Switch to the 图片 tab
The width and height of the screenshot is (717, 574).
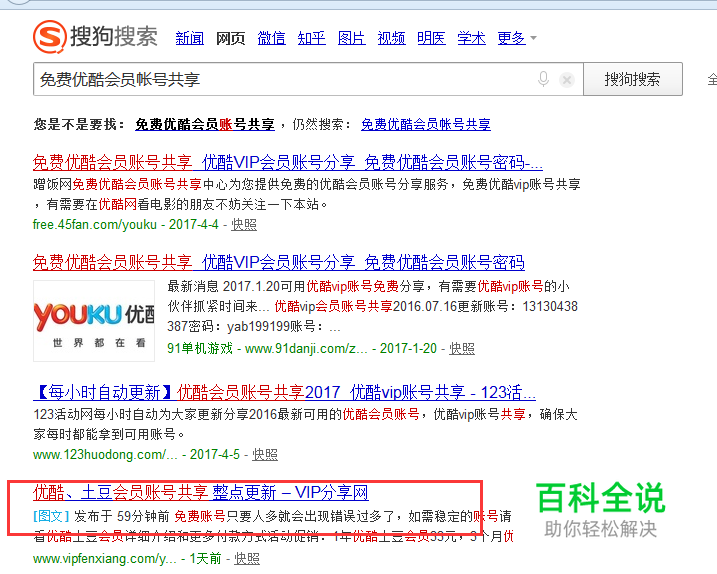(352, 38)
